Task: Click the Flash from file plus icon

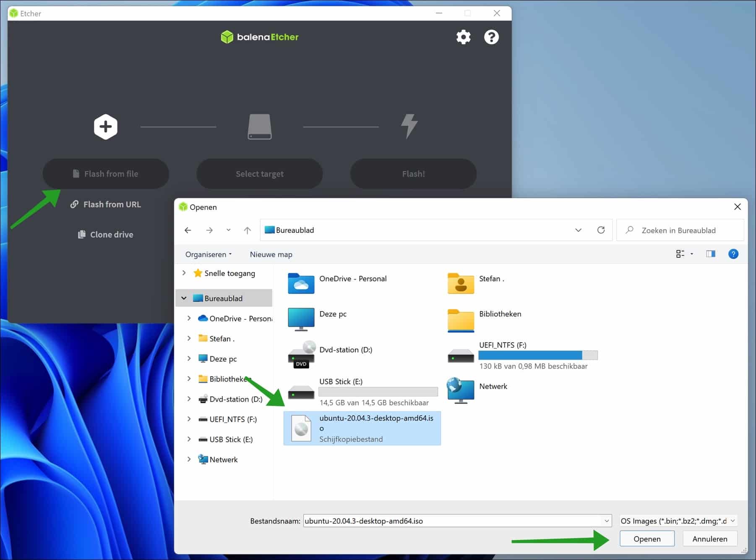Action: 105,126
